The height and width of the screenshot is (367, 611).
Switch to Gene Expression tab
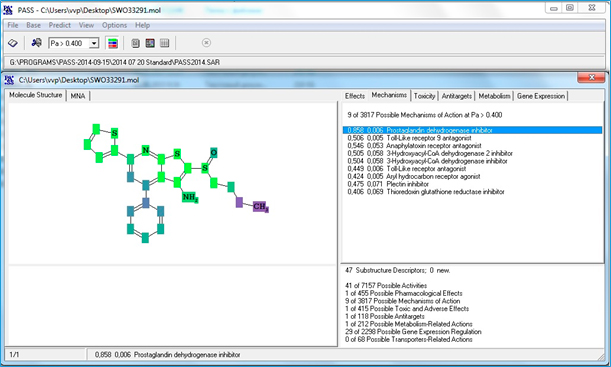[x=540, y=96]
